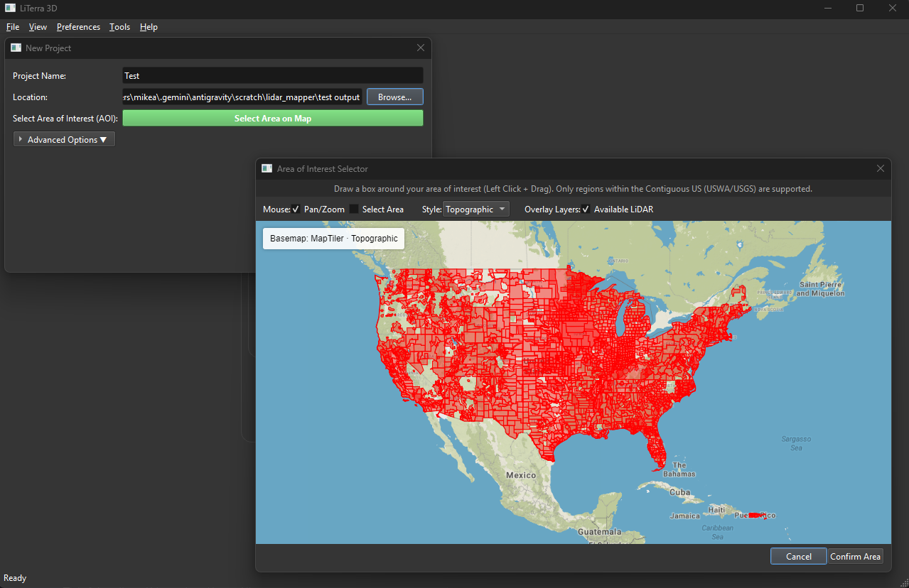Click the Browse button for project location
909x588 pixels.
coord(394,97)
